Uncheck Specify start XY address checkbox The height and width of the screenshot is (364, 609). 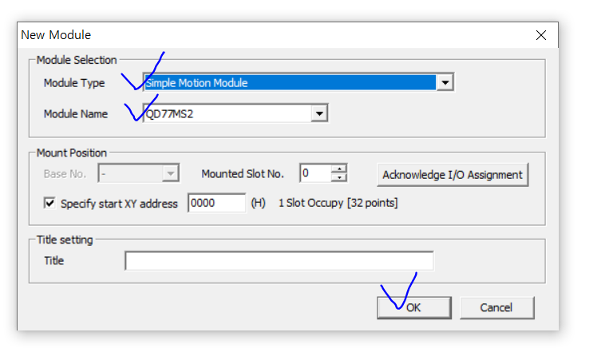coord(49,203)
